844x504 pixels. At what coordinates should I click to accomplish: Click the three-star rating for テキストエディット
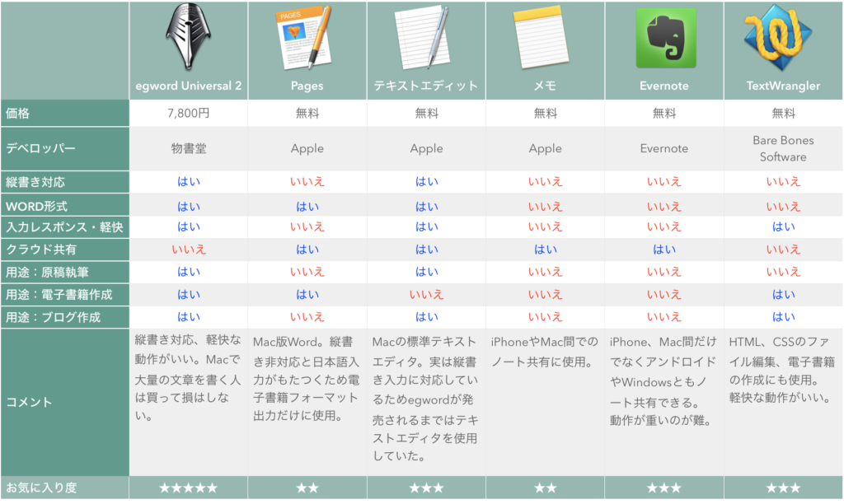[426, 488]
